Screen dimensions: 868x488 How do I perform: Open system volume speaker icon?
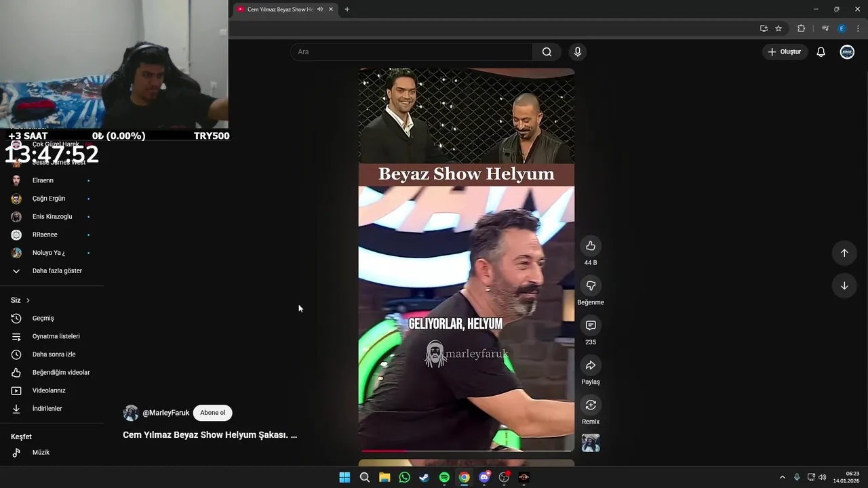823,477
